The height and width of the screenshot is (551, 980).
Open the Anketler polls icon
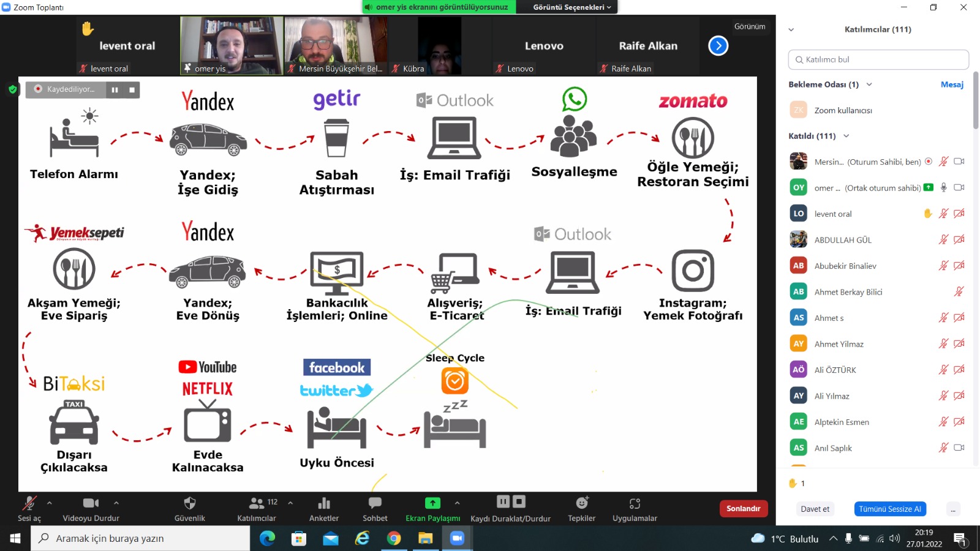pyautogui.click(x=324, y=503)
